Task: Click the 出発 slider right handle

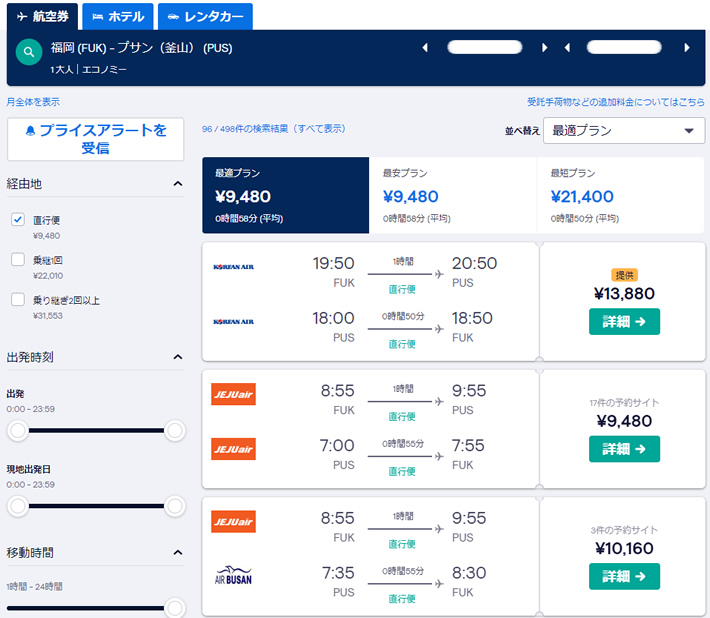Action: [x=175, y=431]
